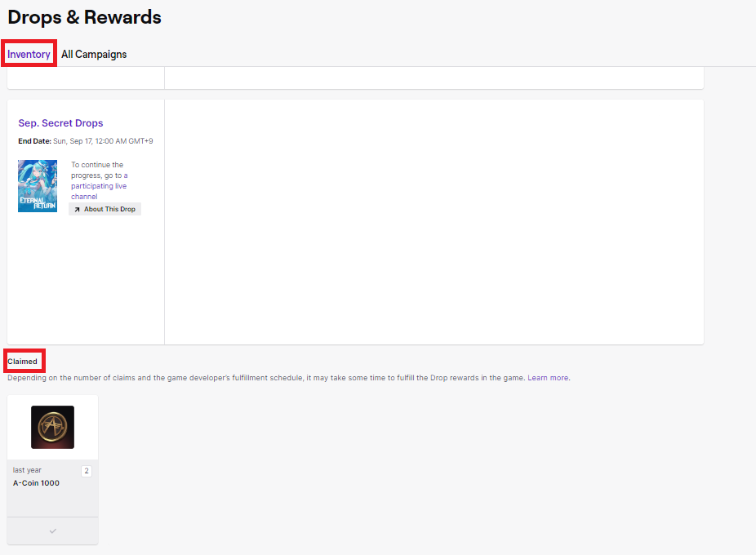Open the Eternal Return campaign artwork

37,186
